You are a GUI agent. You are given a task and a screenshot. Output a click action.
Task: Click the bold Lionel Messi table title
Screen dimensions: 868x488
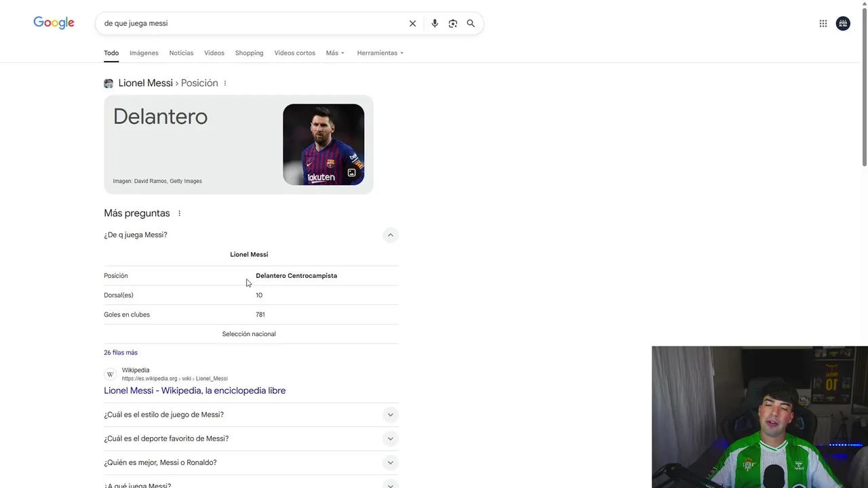coord(249,255)
